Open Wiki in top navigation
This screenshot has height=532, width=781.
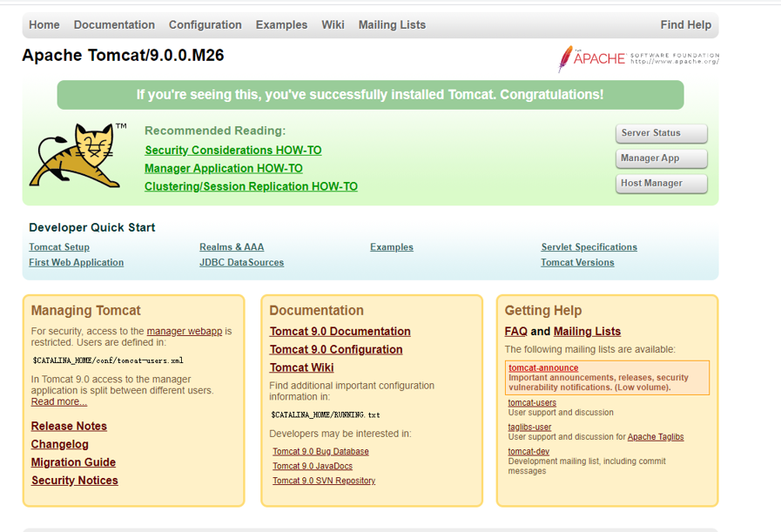[x=333, y=25]
